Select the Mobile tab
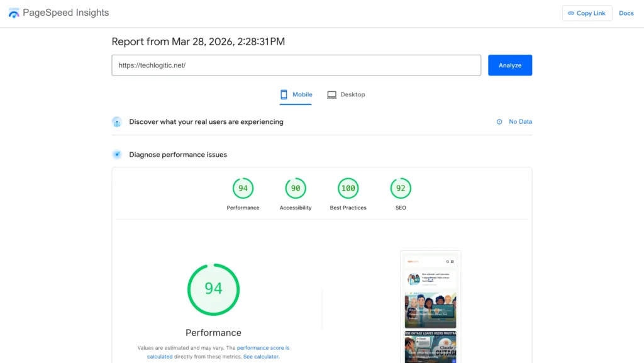Image resolution: width=644 pixels, height=363 pixels. tap(296, 94)
